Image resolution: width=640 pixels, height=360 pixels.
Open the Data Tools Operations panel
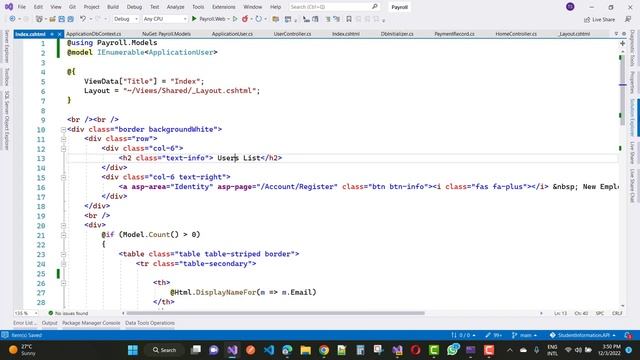[x=150, y=323]
